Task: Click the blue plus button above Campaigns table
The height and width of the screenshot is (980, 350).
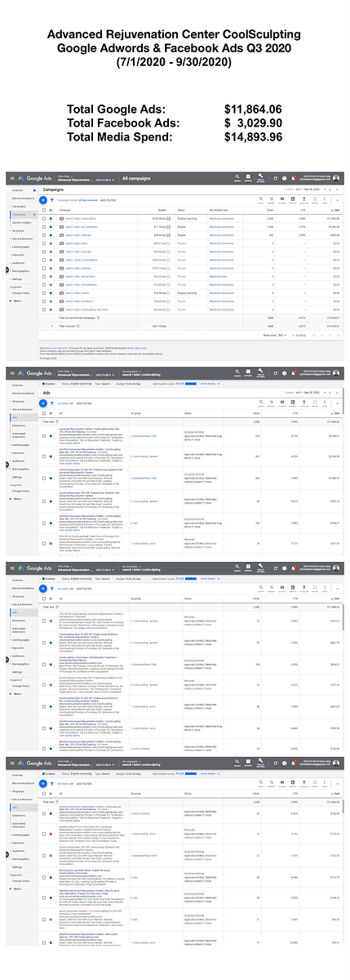Action: tap(42, 200)
